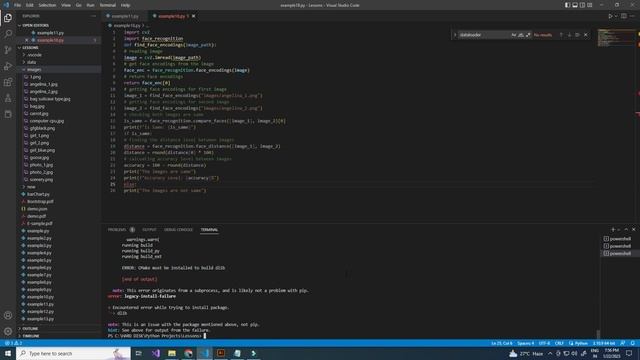This screenshot has width=640, height=360.
Task: Close the terminal panel
Action: point(633,230)
